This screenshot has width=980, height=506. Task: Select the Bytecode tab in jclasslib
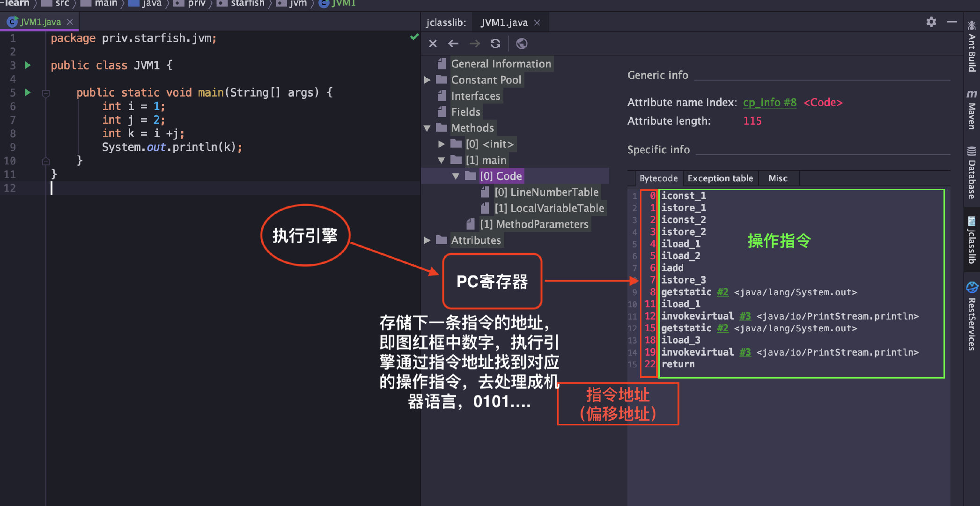[656, 179]
